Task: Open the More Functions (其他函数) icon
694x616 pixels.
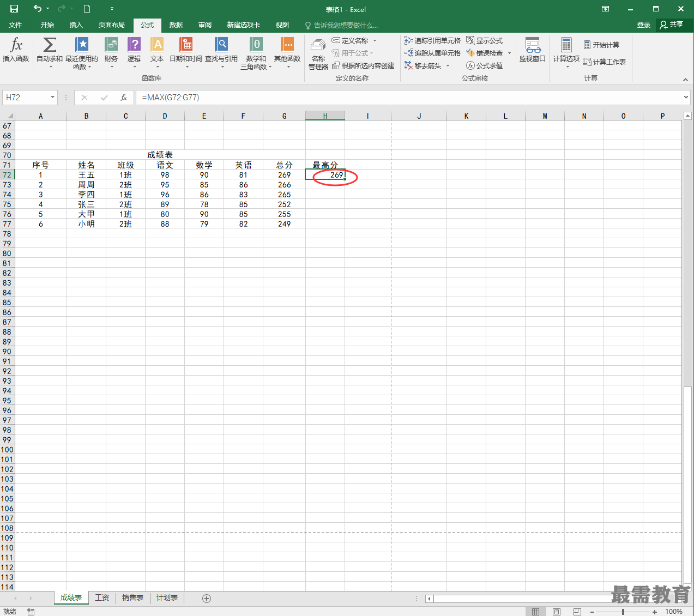Action: coord(287,45)
